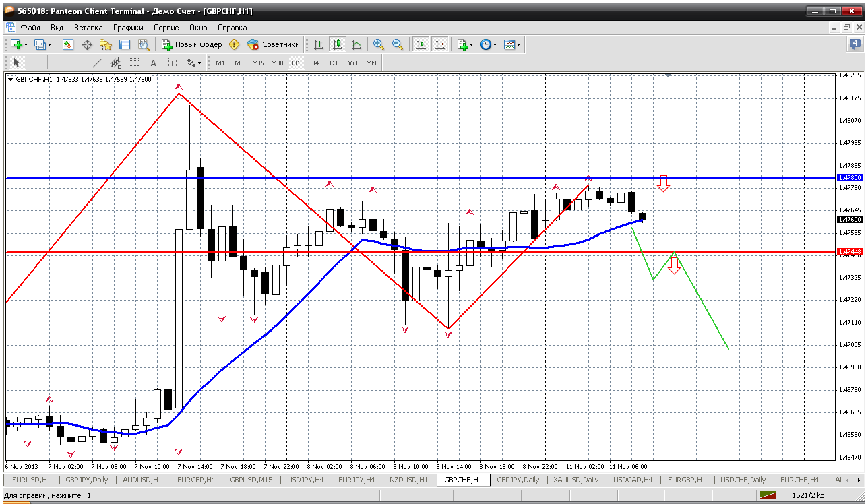Switch to the EURUSD,H1 chart tab
Screen dimensions: 868x504
pyautogui.click(x=30, y=480)
